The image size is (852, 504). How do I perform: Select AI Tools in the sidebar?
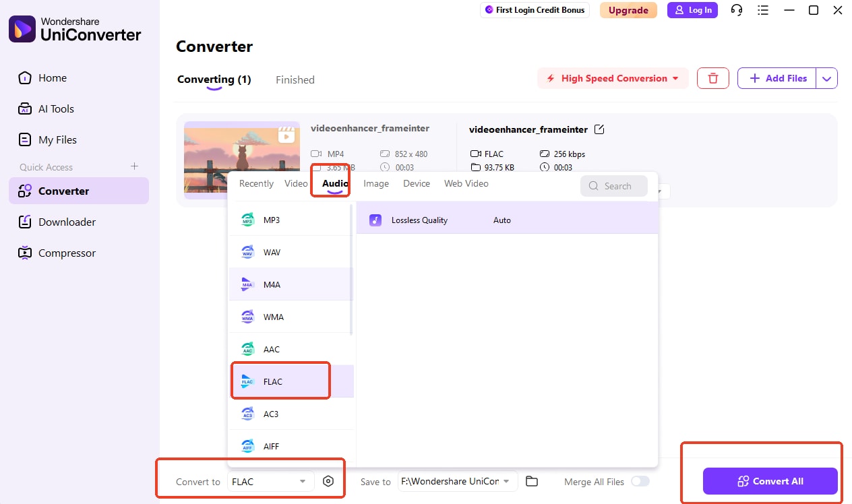[57, 108]
